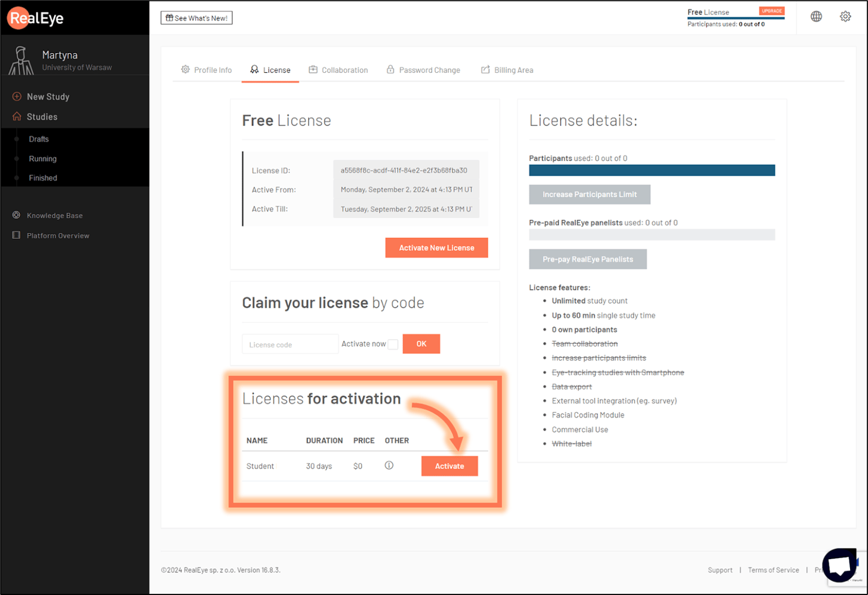Open the chat widget in the corner
Screen dimensions: 868x595
[841, 566]
